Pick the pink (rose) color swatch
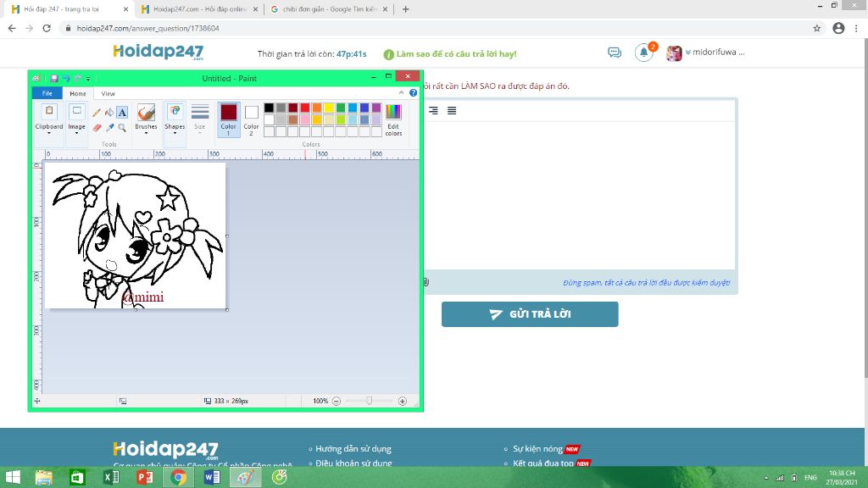 305,119
